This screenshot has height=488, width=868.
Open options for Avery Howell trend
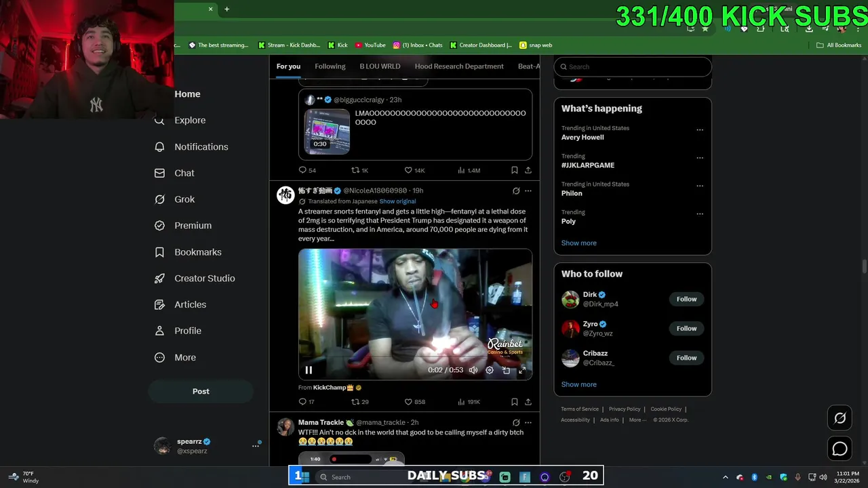tap(700, 130)
